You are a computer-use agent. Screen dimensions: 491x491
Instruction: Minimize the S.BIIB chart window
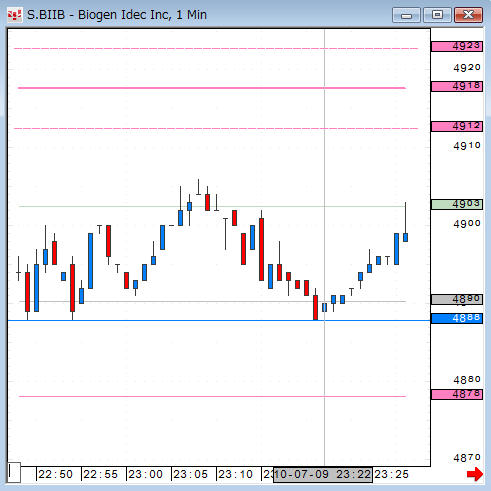point(406,15)
